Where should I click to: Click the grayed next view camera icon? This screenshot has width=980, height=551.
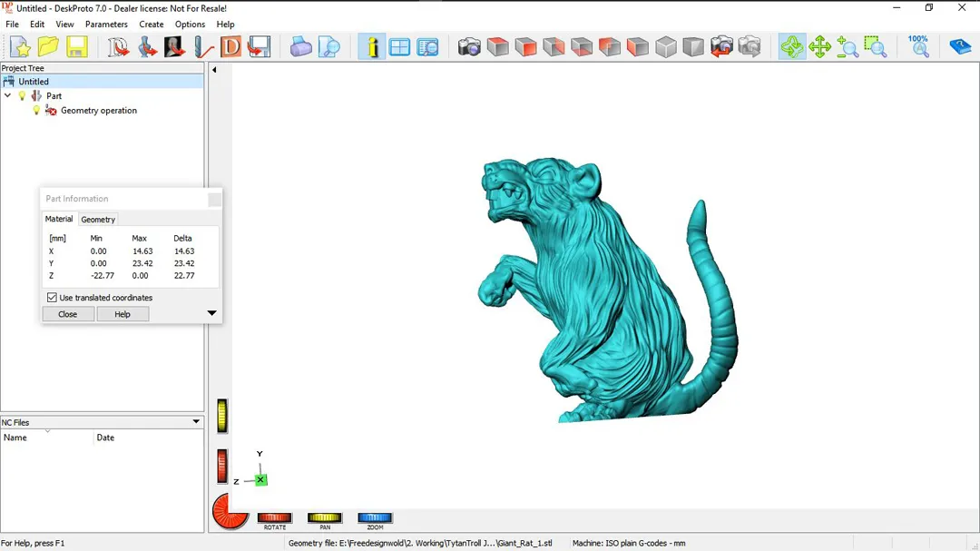[750, 47]
